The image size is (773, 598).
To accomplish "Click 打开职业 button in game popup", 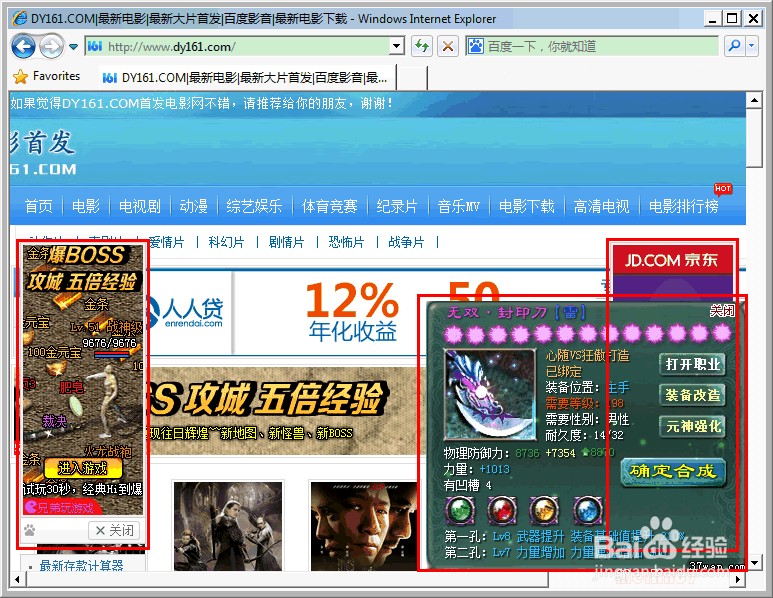I will tap(693, 364).
